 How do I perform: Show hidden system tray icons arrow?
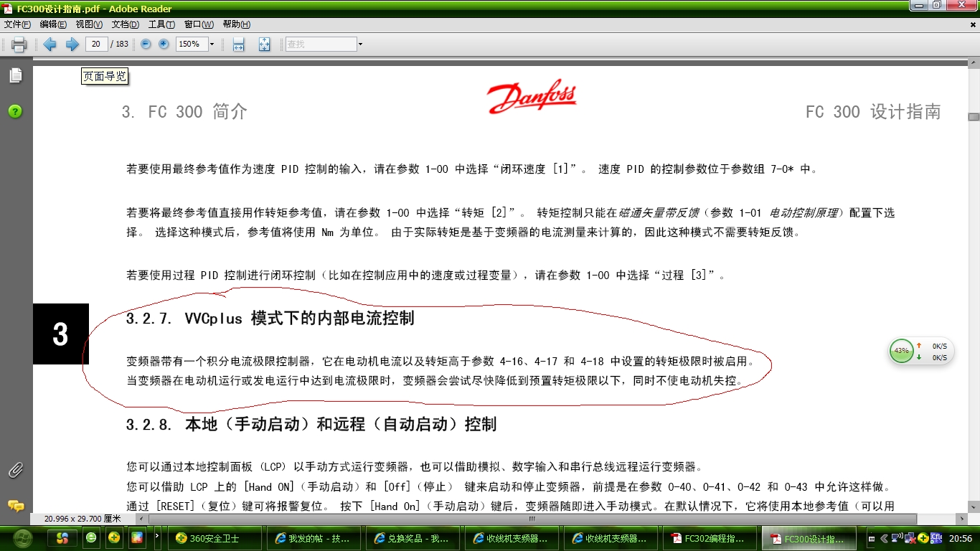click(885, 537)
